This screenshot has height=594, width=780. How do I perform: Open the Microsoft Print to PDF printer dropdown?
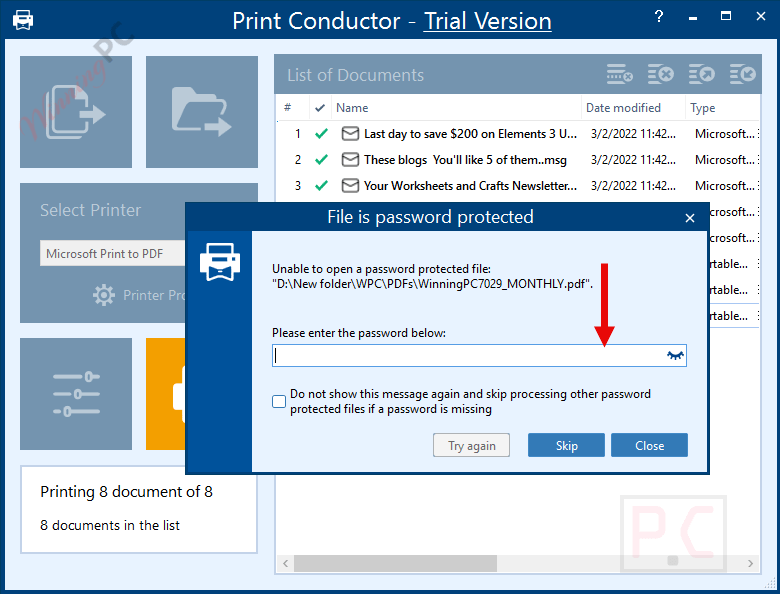113,253
